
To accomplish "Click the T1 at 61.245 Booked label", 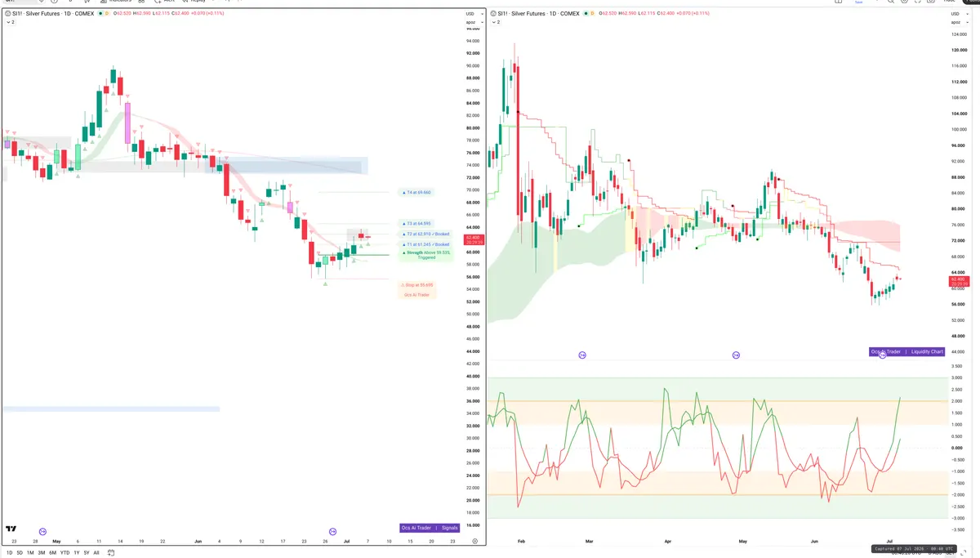I will pos(425,244).
